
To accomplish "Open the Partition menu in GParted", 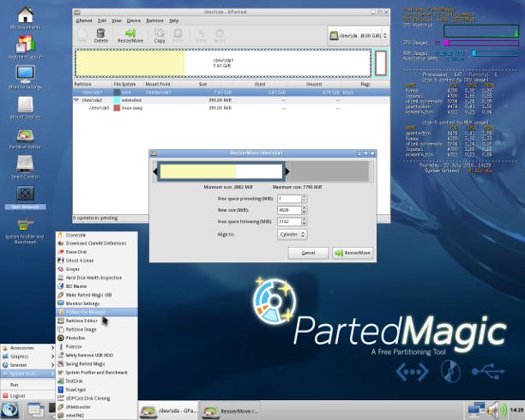I will click(154, 21).
